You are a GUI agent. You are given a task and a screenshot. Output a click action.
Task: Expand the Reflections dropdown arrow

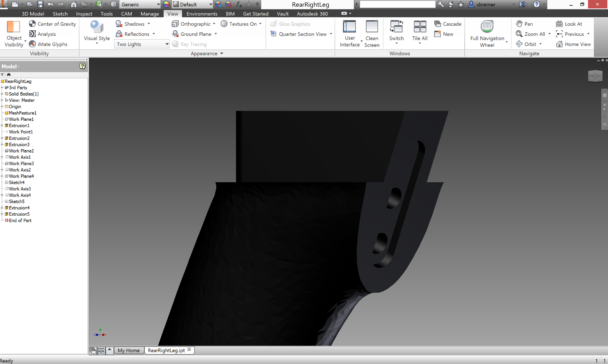(x=154, y=34)
